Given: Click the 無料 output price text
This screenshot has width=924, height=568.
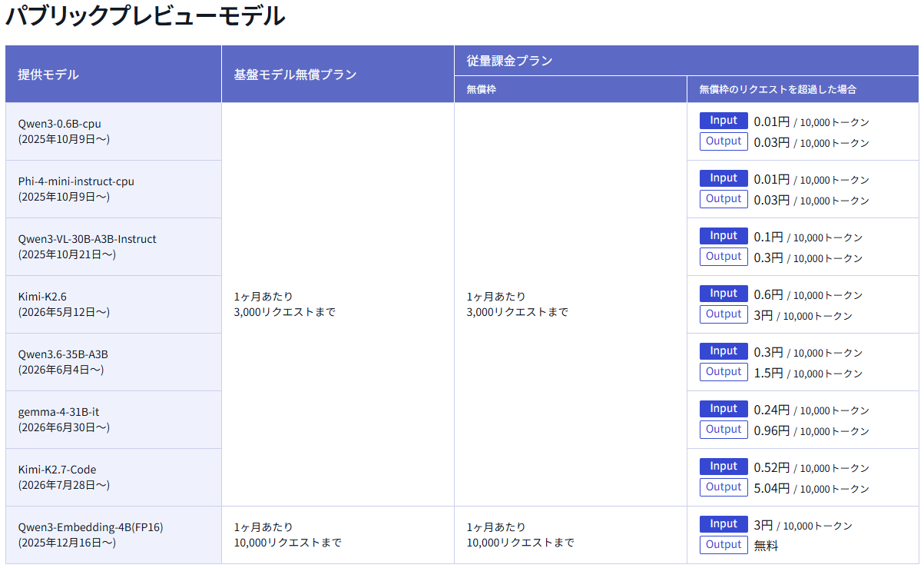Looking at the screenshot, I should click(x=766, y=546).
